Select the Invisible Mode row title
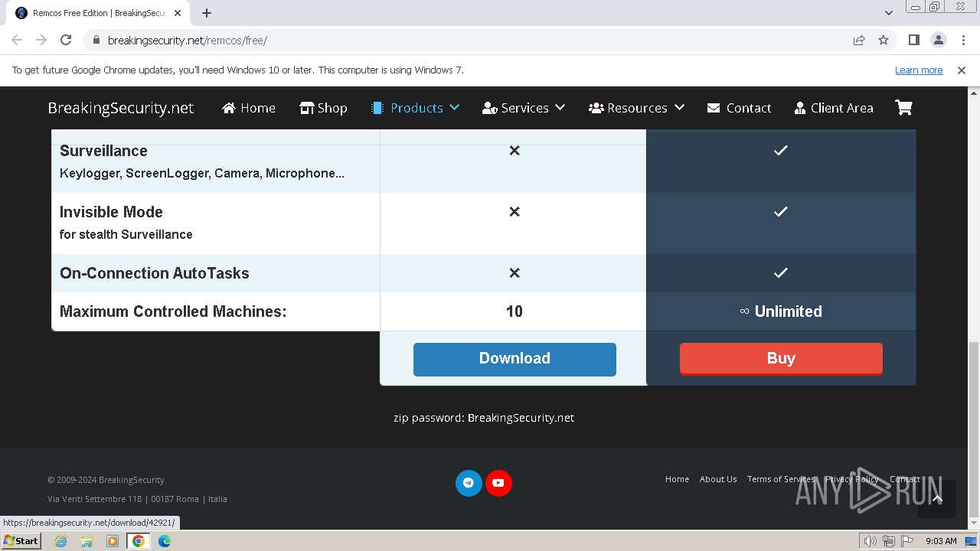Image resolution: width=980 pixels, height=551 pixels. tap(111, 212)
